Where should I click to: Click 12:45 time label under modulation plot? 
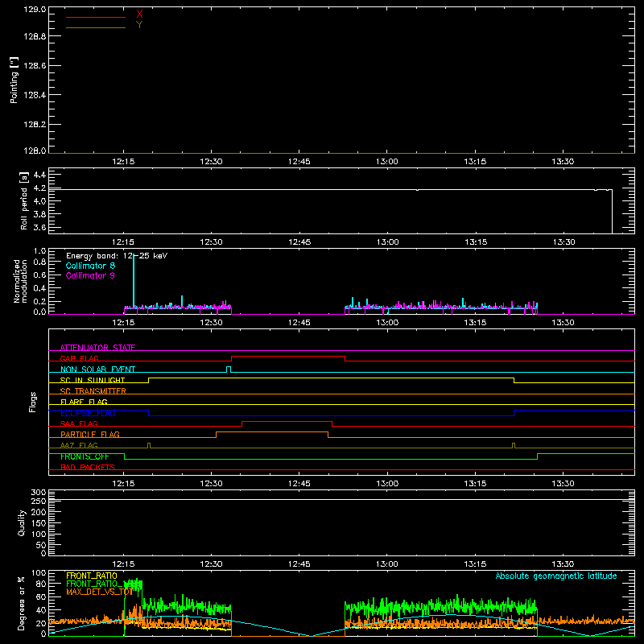[x=299, y=323]
